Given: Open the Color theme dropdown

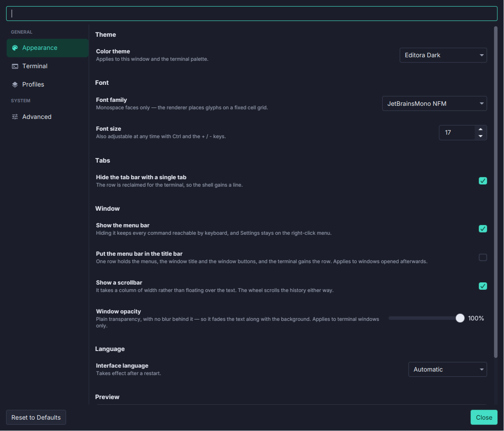Looking at the screenshot, I should tap(443, 55).
